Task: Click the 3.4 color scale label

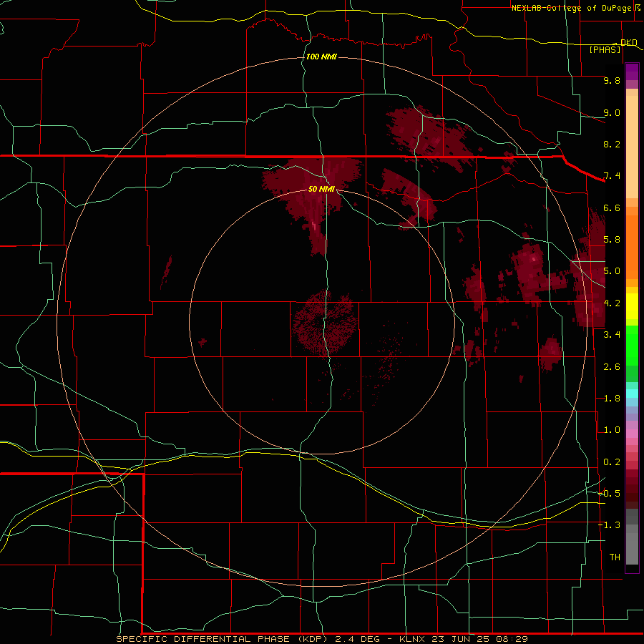Action: [x=612, y=334]
